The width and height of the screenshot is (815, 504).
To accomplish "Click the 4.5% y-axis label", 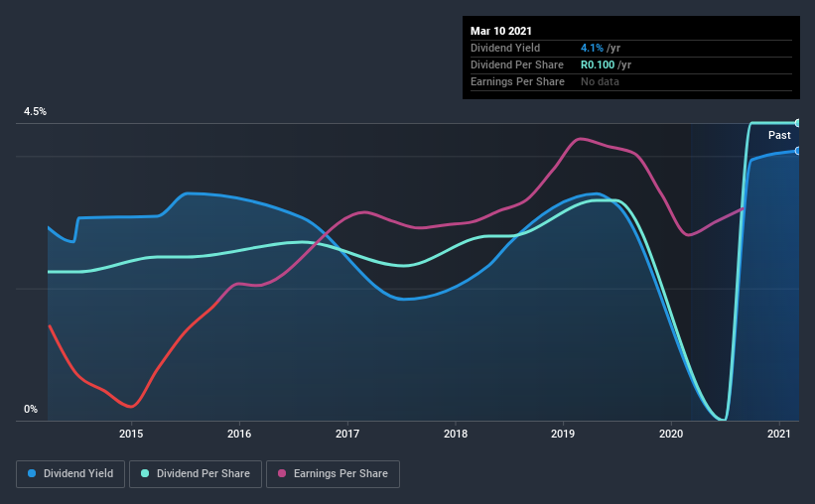I will (35, 111).
